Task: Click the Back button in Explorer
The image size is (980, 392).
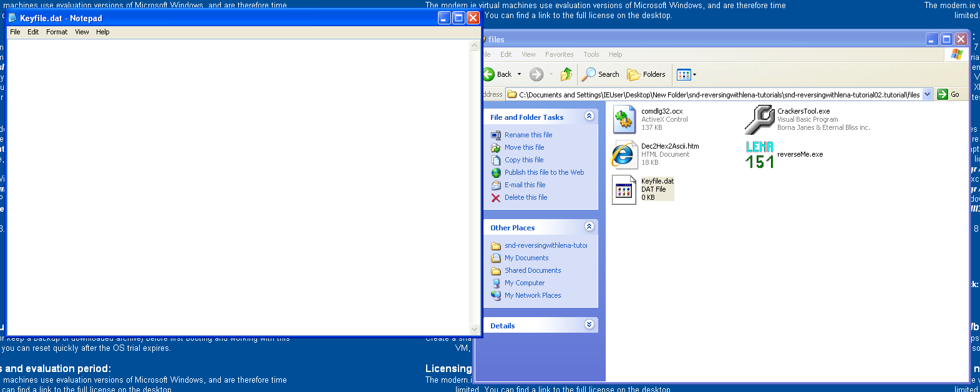Action: pos(498,74)
